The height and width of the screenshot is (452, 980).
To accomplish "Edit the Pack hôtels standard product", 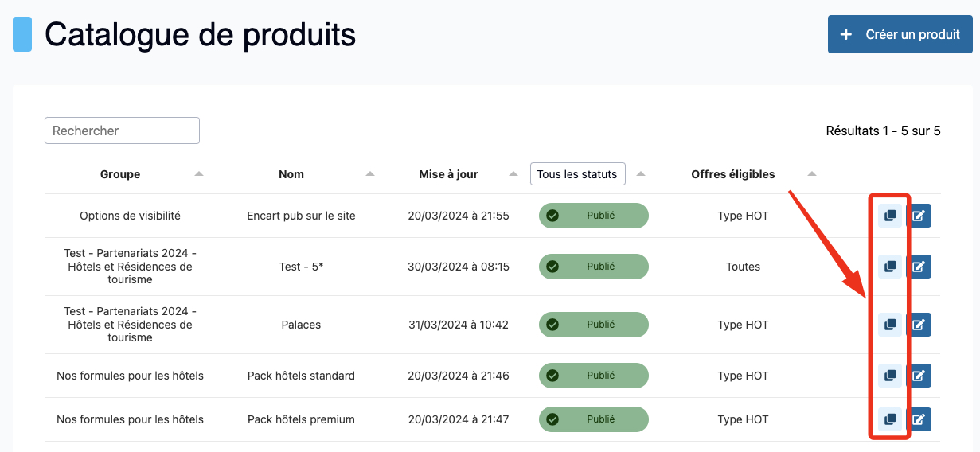I will point(919,376).
